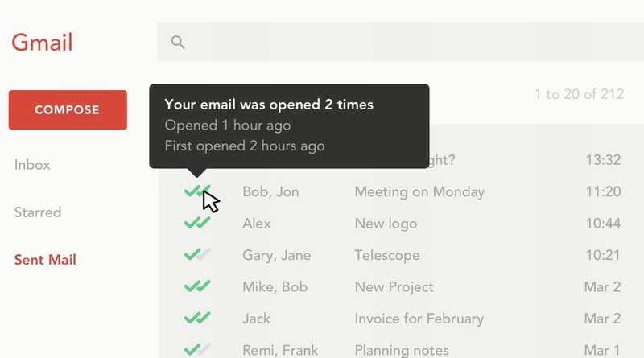Open the Invoice for February email
644x358 pixels.
[x=419, y=318]
